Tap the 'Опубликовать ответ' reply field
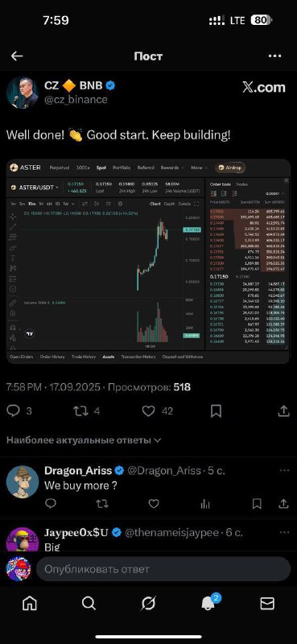Viewport: 297px width, 644px height. coord(163,569)
